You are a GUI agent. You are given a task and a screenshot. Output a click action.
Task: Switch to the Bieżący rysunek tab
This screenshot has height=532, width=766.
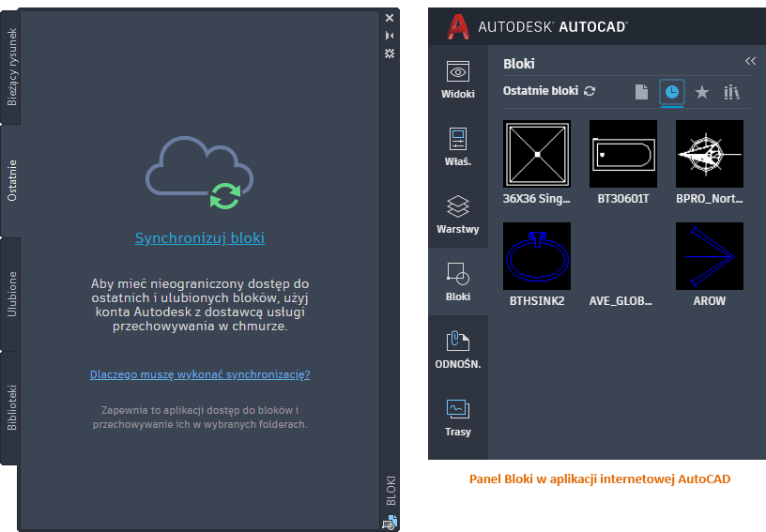[x=10, y=67]
